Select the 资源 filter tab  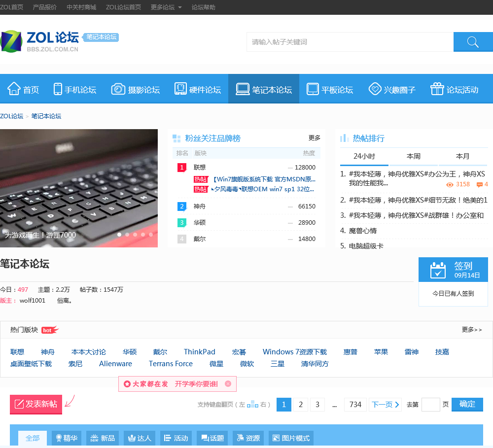[x=248, y=438]
